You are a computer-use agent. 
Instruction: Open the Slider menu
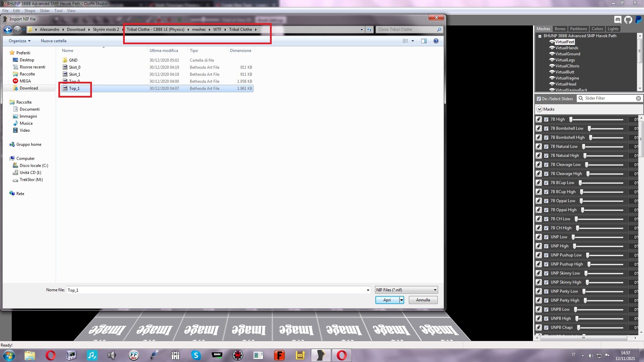[x=45, y=11]
